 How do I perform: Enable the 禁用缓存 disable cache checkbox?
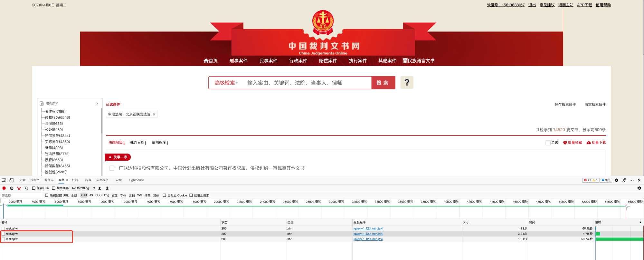click(54, 188)
